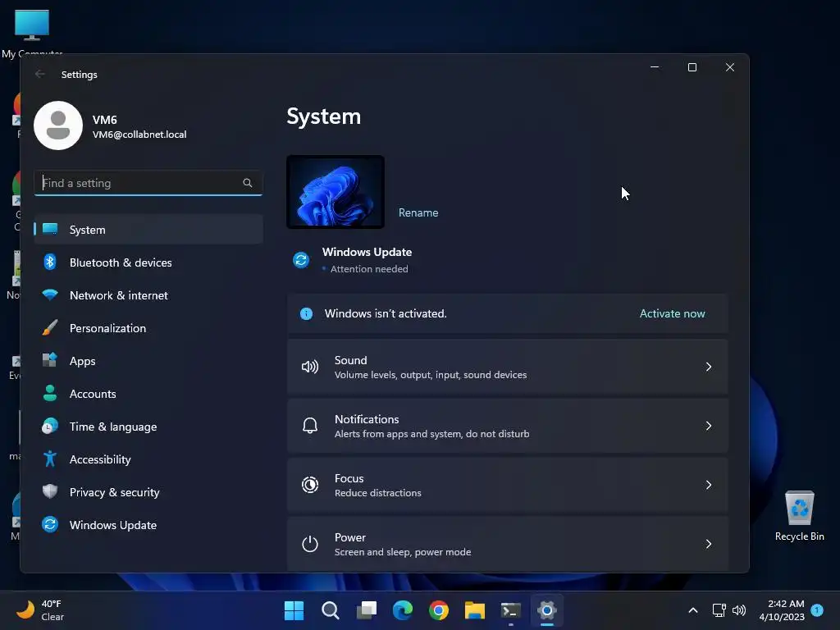
Task: Click Activate now link
Action: [x=673, y=313]
